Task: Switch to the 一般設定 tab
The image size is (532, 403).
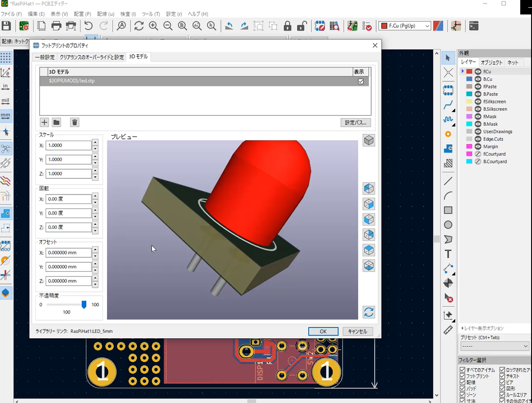Action: tap(45, 57)
